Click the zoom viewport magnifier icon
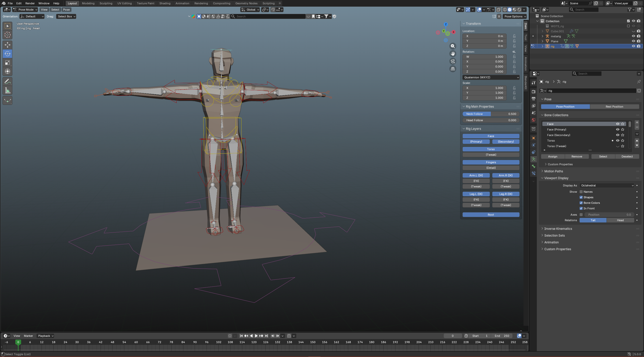 453,46
